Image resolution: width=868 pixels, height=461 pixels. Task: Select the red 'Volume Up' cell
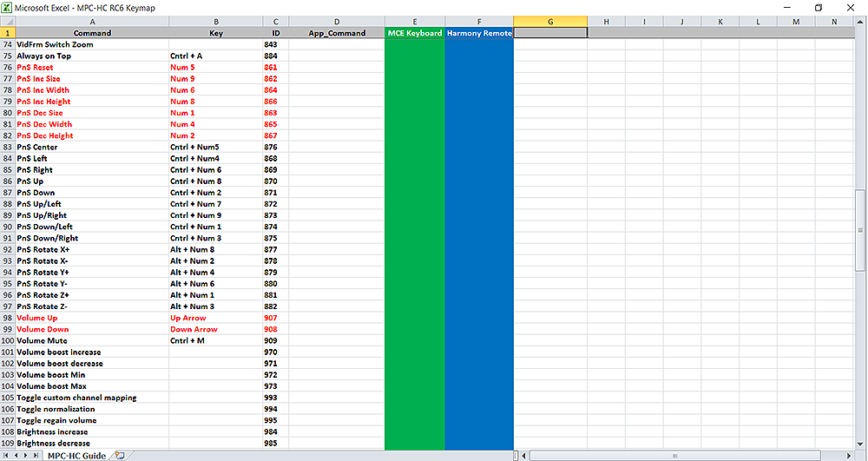(92, 318)
